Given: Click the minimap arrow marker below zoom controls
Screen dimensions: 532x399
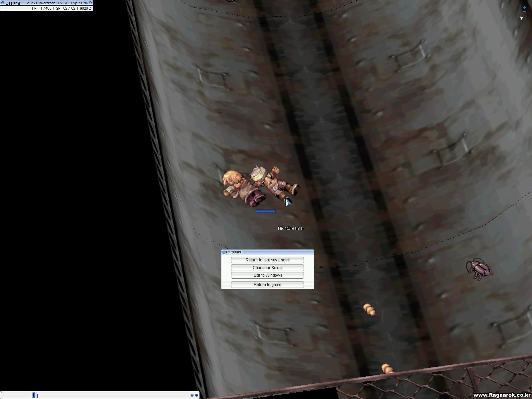Looking at the screenshot, I should [x=522, y=18].
